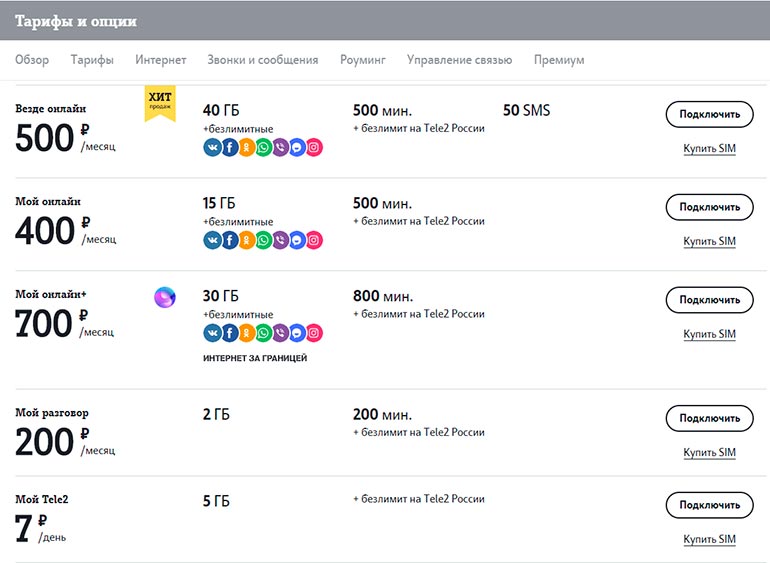Open the Обзор tab
Image resolution: width=770 pixels, height=563 pixels.
[x=32, y=60]
